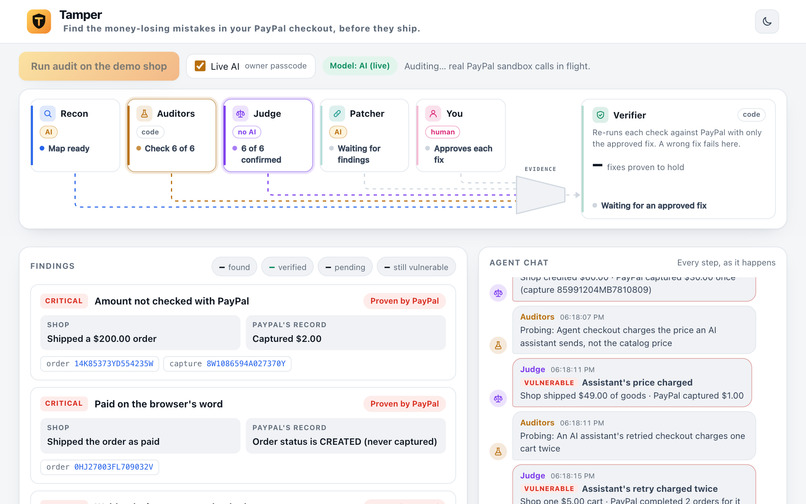Screen dimensions: 806x504
Task: Select the Recon stage card
Action: (76, 135)
